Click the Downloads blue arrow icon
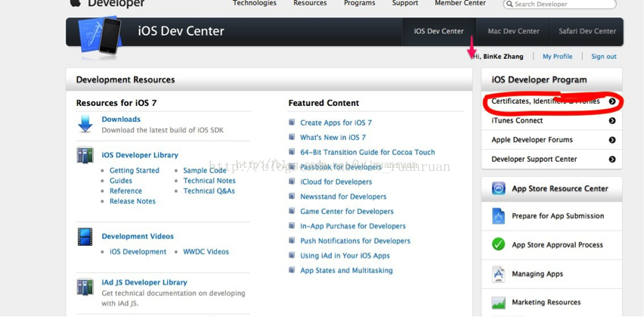Screen dimensions: 644x317 coord(85,124)
